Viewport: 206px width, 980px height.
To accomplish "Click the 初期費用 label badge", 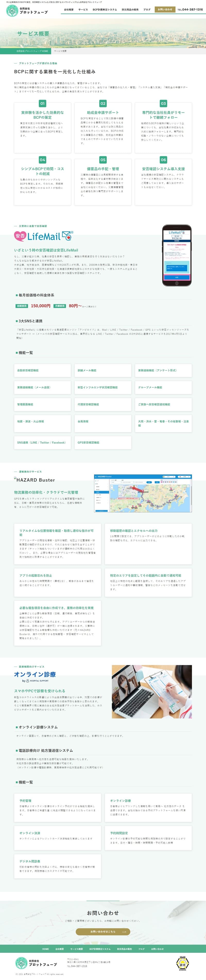I will [x=22, y=306].
